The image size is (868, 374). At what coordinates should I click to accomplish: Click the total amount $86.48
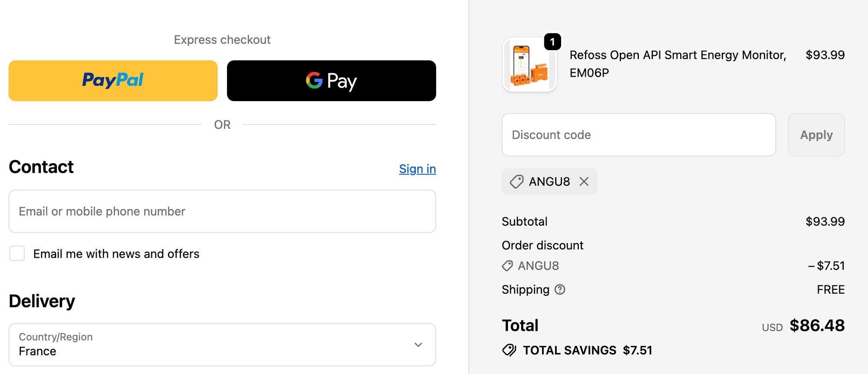(817, 325)
